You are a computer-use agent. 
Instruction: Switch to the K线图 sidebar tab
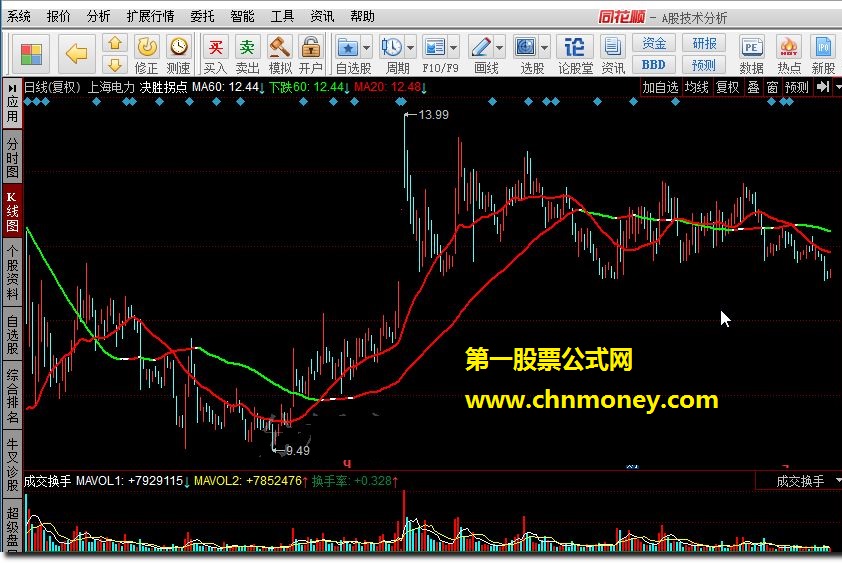coord(12,211)
